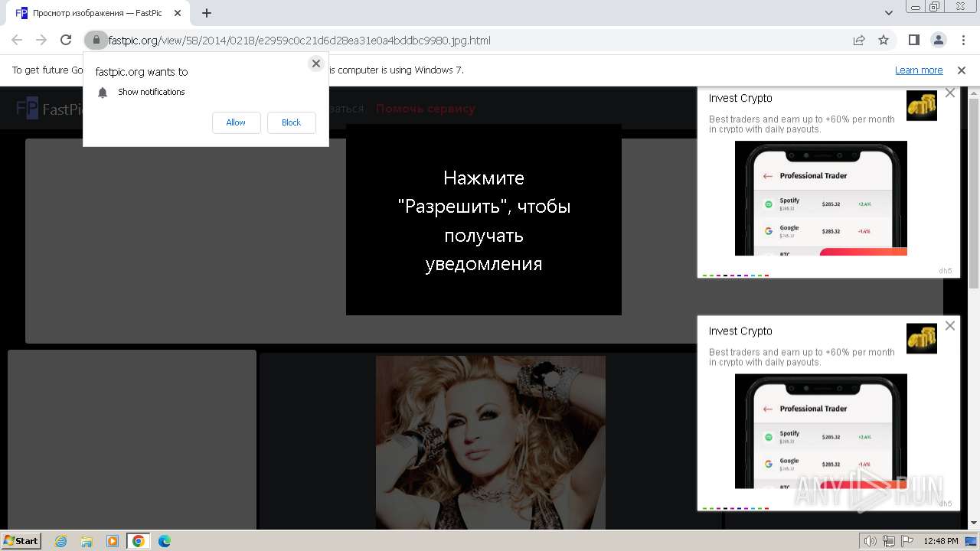The height and width of the screenshot is (551, 980).
Task: Click the Action Center flag icon
Action: tap(907, 541)
